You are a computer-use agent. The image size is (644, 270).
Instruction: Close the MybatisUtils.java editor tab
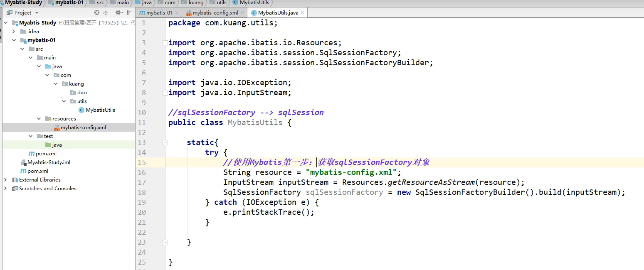pyautogui.click(x=302, y=13)
